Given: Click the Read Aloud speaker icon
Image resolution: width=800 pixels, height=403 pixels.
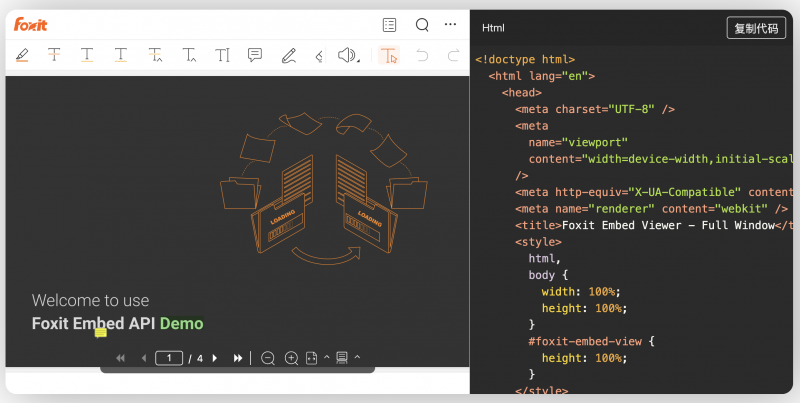Looking at the screenshot, I should (347, 55).
